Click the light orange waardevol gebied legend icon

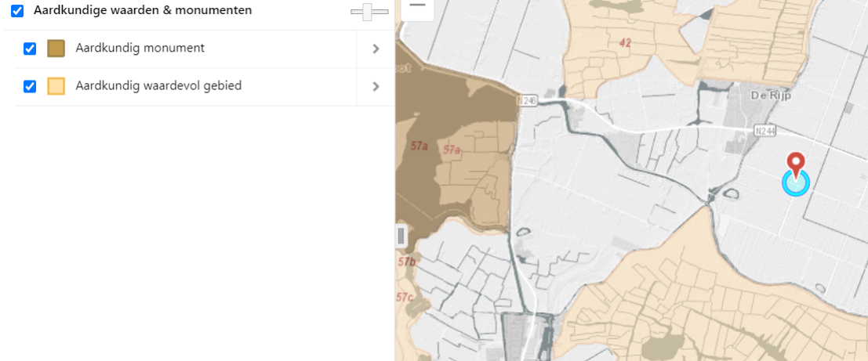click(x=56, y=86)
